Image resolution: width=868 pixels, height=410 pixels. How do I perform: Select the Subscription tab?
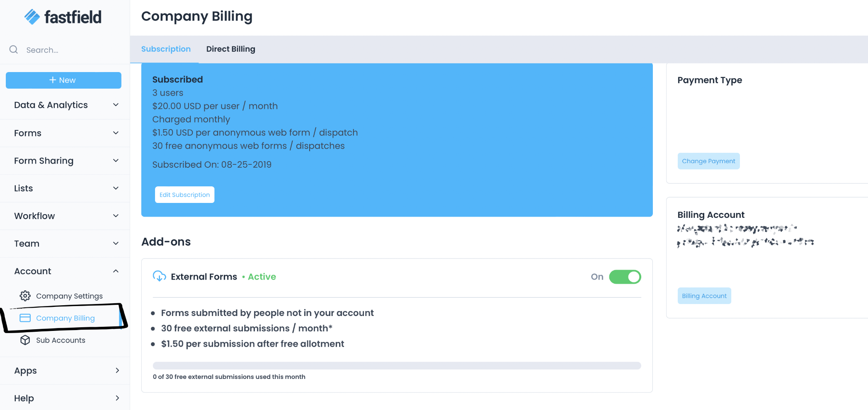(166, 49)
